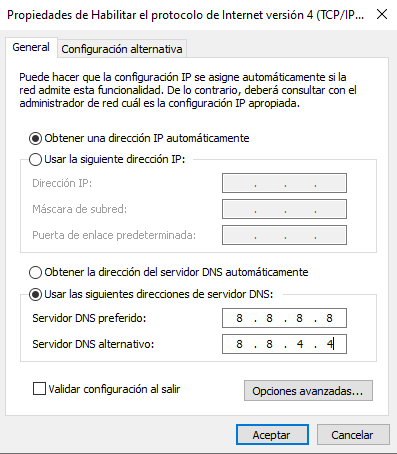Click first octet of preferred DNS server
The height and width of the screenshot is (454, 397).
pyautogui.click(x=239, y=318)
